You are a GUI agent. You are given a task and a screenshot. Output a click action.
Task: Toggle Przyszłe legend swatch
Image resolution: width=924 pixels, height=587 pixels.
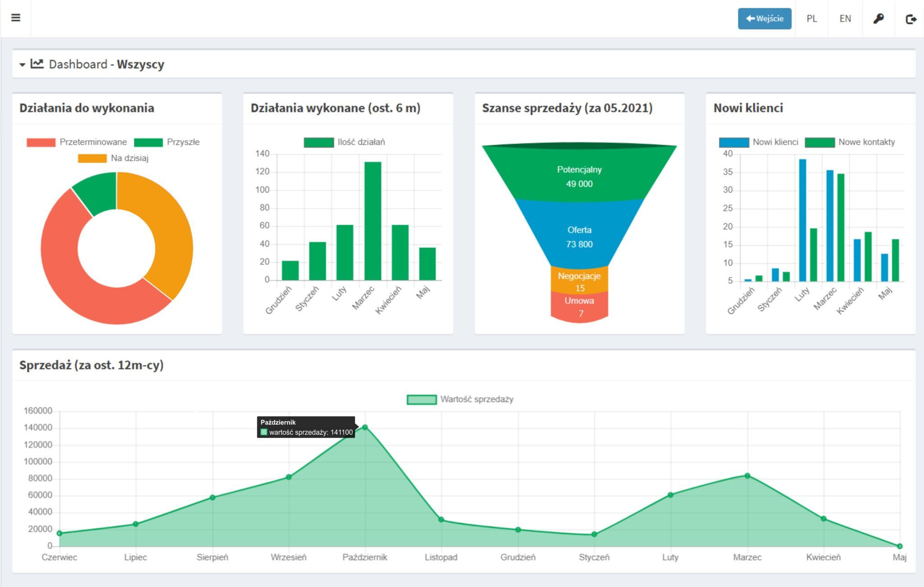[x=148, y=142]
